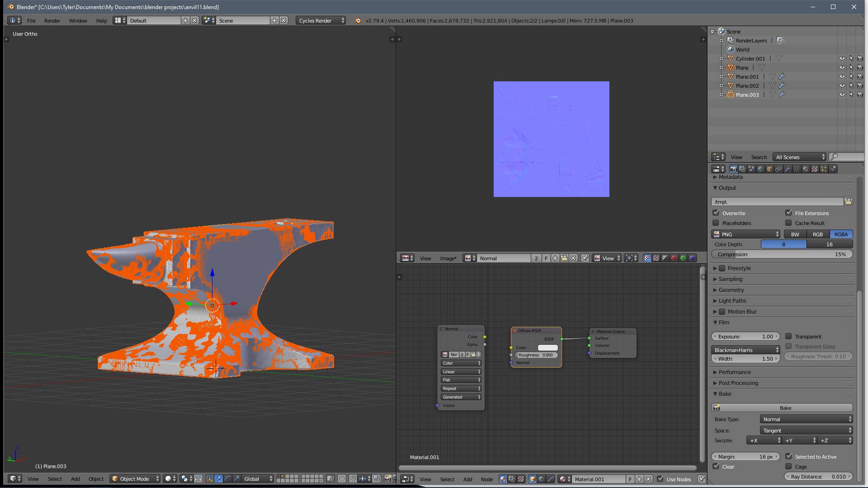Viewport: 868px width, 488px height.
Task: Pin the image in the image editor
Action: pos(585,258)
